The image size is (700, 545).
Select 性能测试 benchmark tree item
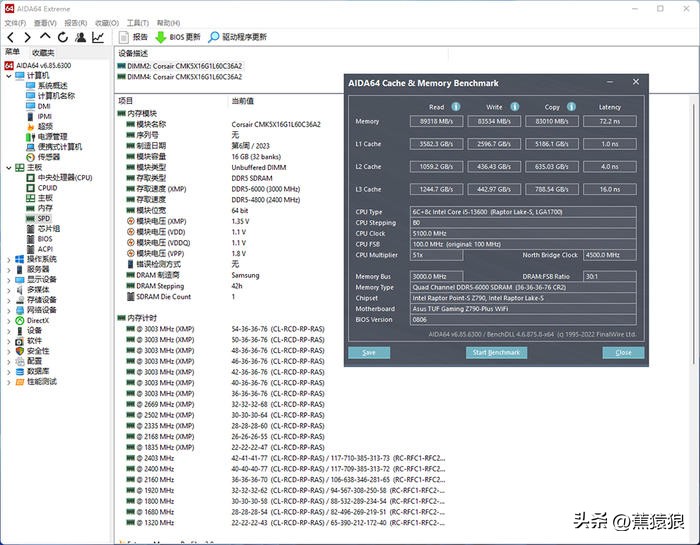coord(36,382)
